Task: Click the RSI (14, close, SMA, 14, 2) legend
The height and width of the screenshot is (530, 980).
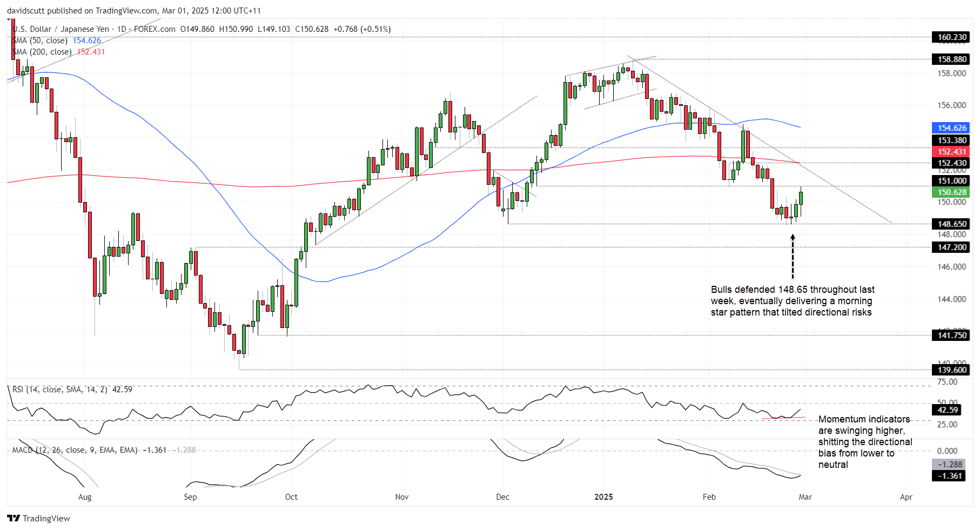Action: click(72, 390)
